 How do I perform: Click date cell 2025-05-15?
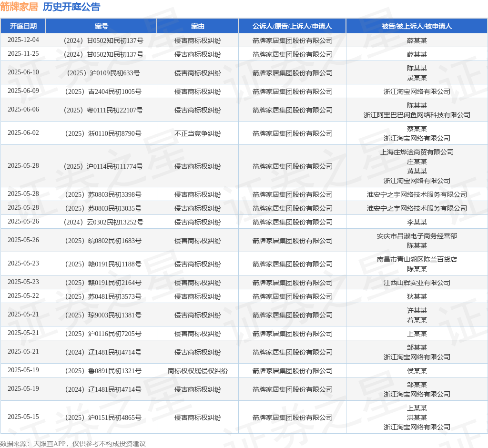(23, 417)
